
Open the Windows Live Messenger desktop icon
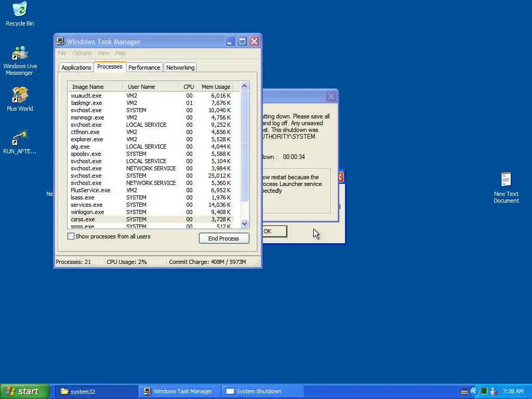coord(20,61)
